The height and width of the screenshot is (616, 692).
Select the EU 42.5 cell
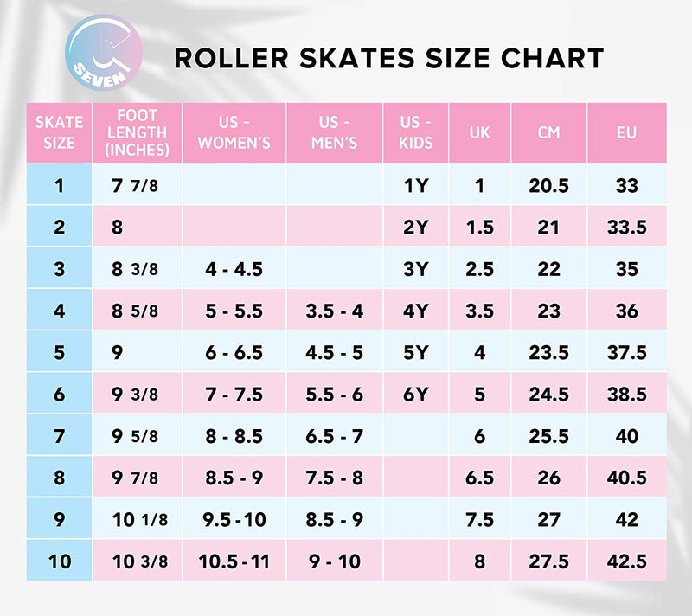pyautogui.click(x=626, y=561)
